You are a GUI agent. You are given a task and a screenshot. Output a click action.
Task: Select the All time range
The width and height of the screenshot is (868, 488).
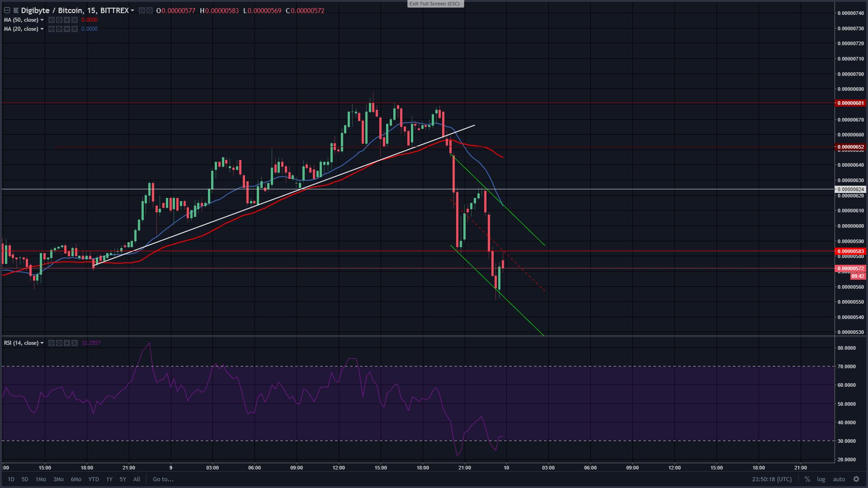[x=137, y=479]
